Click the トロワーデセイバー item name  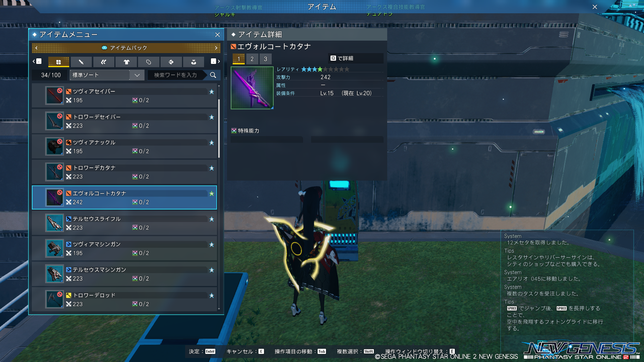[97, 117]
